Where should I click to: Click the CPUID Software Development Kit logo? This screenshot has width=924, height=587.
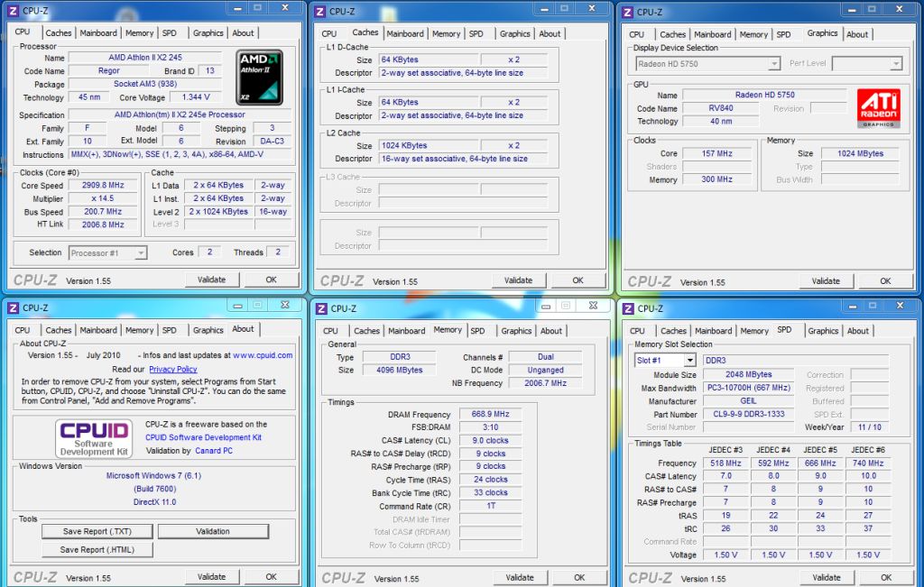coord(94,438)
